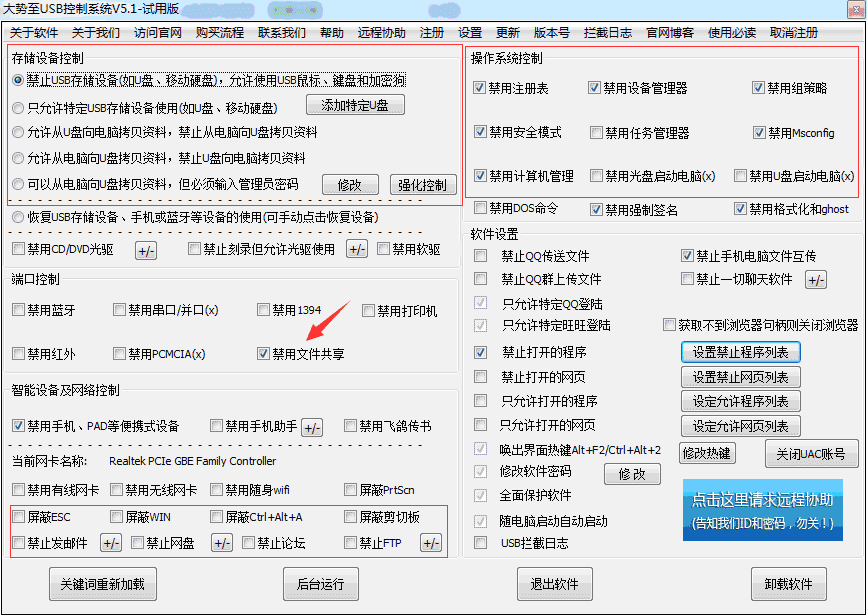The height and width of the screenshot is (616, 867).
Task: Uncheck the 禁用格式化和ghost checkbox
Action: coord(740,209)
